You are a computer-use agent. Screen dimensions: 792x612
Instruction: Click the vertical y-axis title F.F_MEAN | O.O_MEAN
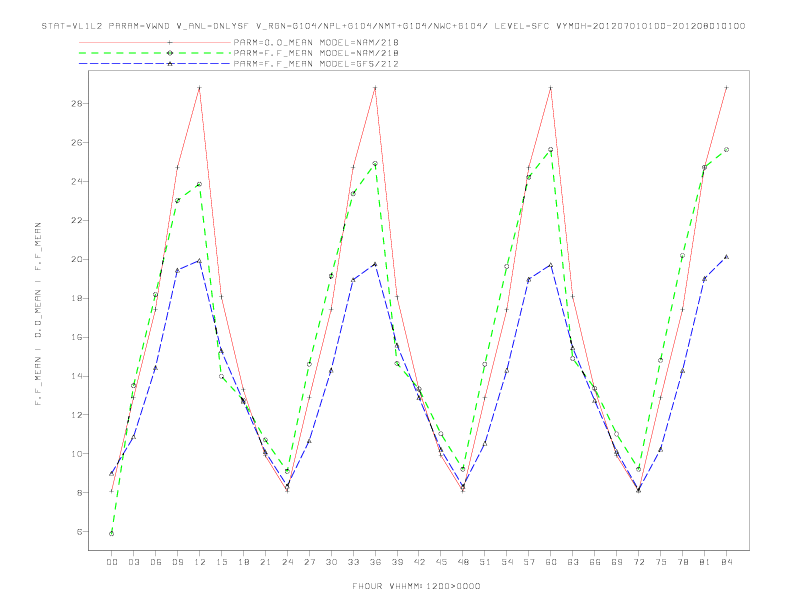coord(38,314)
